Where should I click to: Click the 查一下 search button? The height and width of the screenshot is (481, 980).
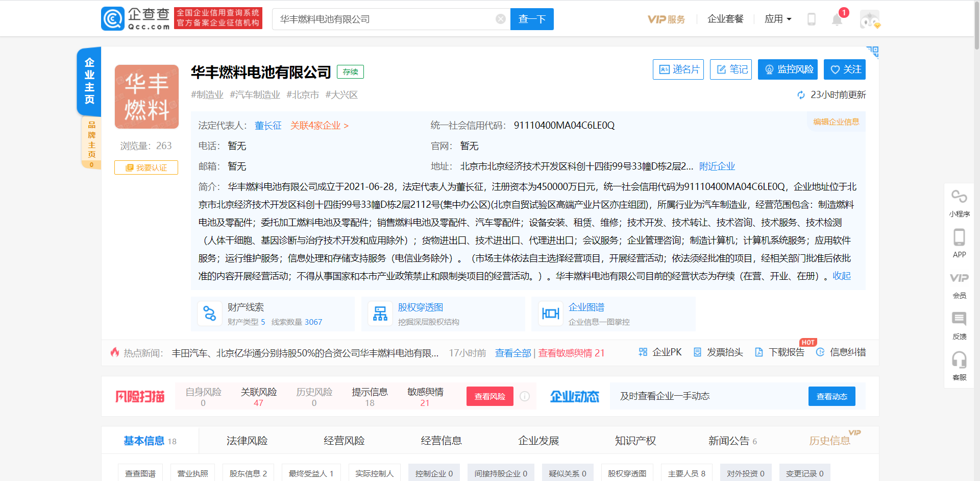[532, 19]
